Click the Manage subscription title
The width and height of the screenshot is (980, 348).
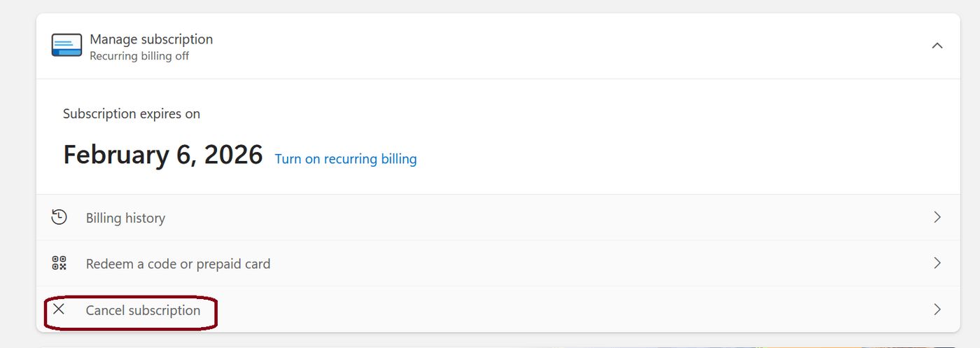pyautogui.click(x=151, y=39)
